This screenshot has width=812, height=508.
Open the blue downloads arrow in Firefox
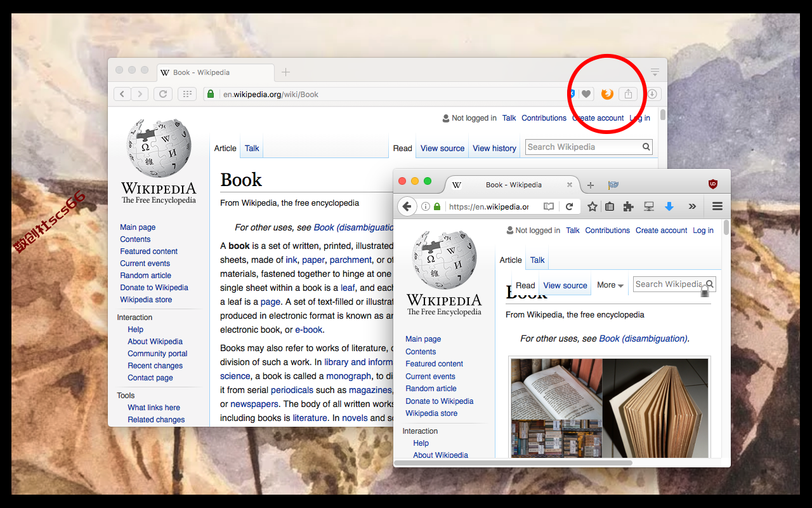tap(669, 206)
